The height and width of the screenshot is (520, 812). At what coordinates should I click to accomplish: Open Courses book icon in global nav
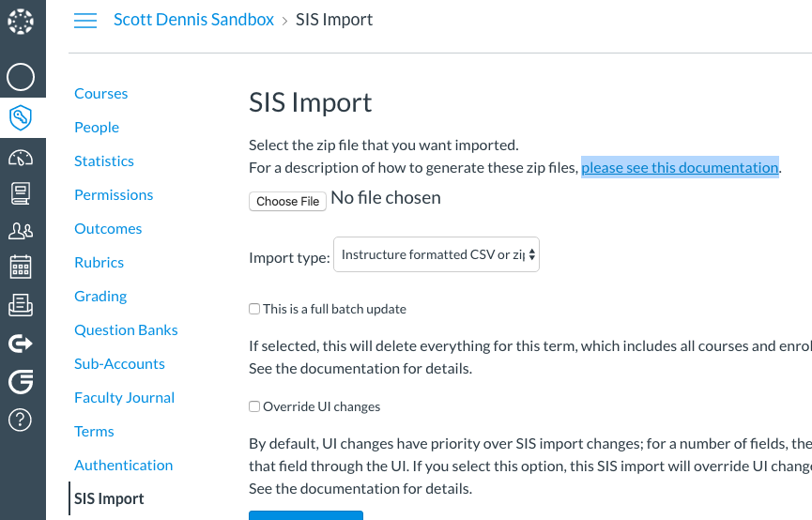[21, 193]
